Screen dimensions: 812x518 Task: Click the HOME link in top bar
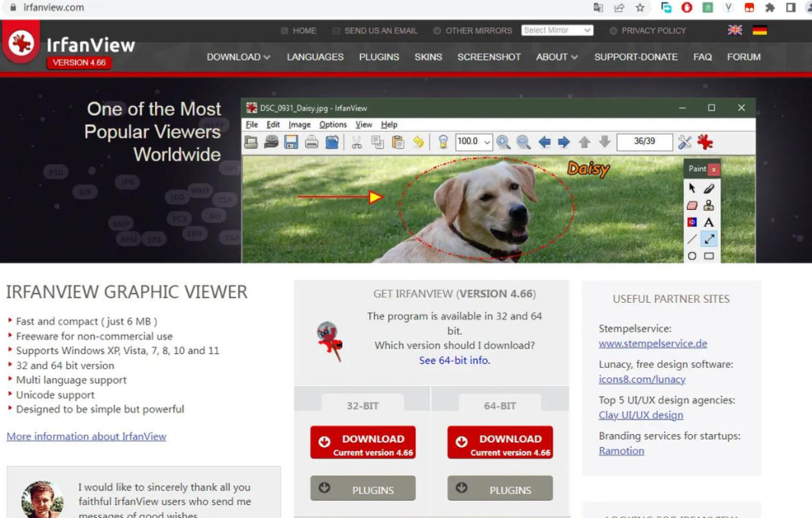[299, 31]
